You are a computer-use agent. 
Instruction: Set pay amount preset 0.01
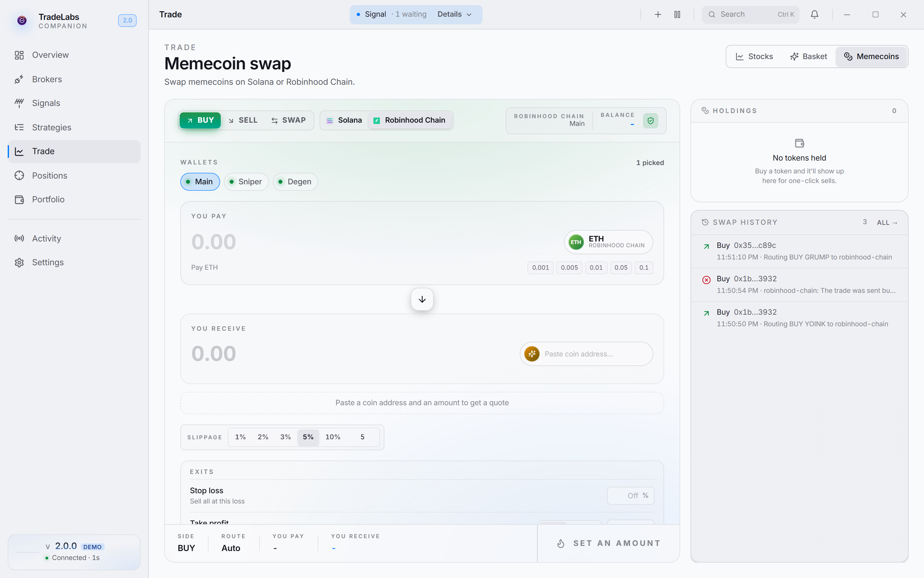(596, 267)
